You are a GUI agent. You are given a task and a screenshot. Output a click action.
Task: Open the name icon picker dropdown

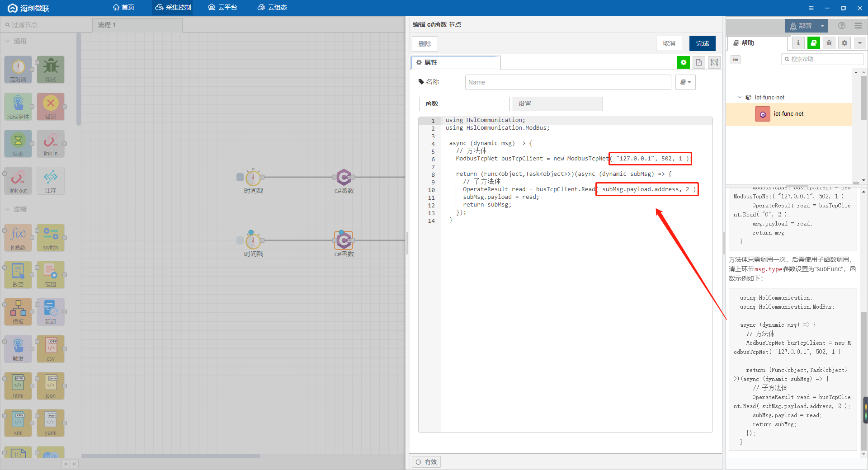coord(685,82)
